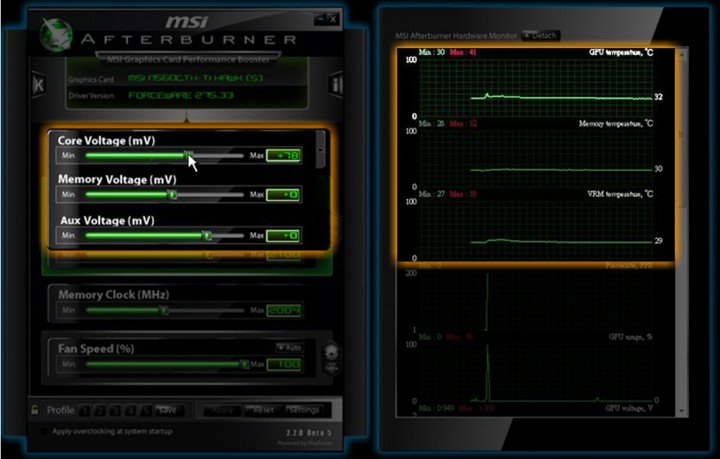Click the Fan Speed slider handle
The height and width of the screenshot is (459, 720).
tap(245, 364)
